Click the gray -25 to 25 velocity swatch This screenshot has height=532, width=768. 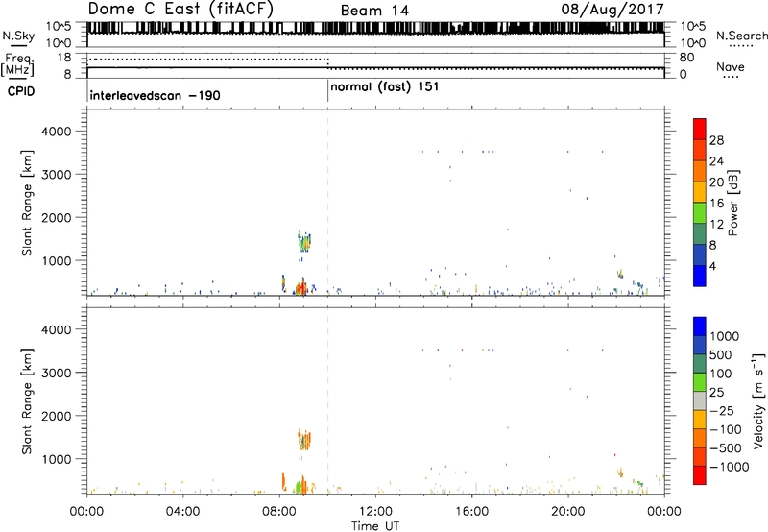700,400
